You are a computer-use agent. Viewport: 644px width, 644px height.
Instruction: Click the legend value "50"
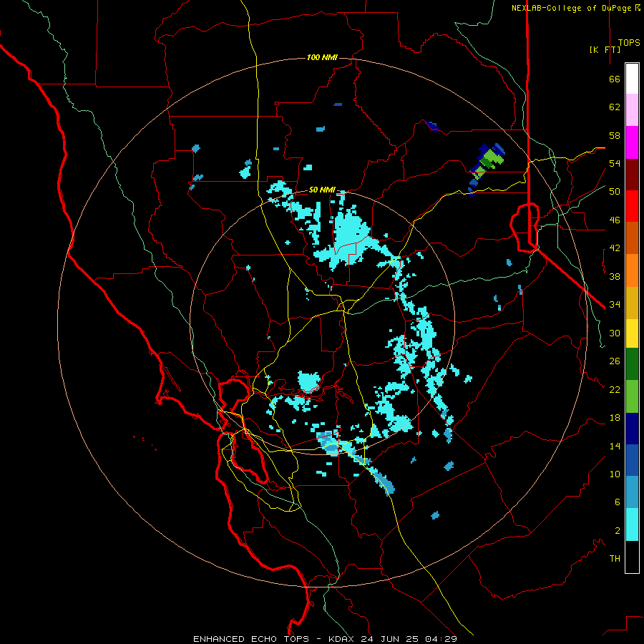[615, 192]
